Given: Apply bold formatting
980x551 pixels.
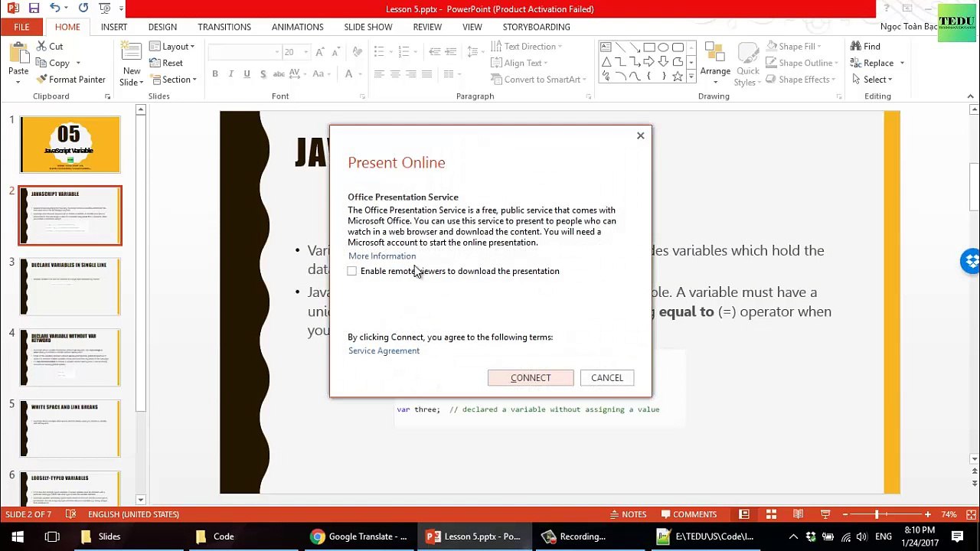Looking at the screenshot, I should (215, 74).
